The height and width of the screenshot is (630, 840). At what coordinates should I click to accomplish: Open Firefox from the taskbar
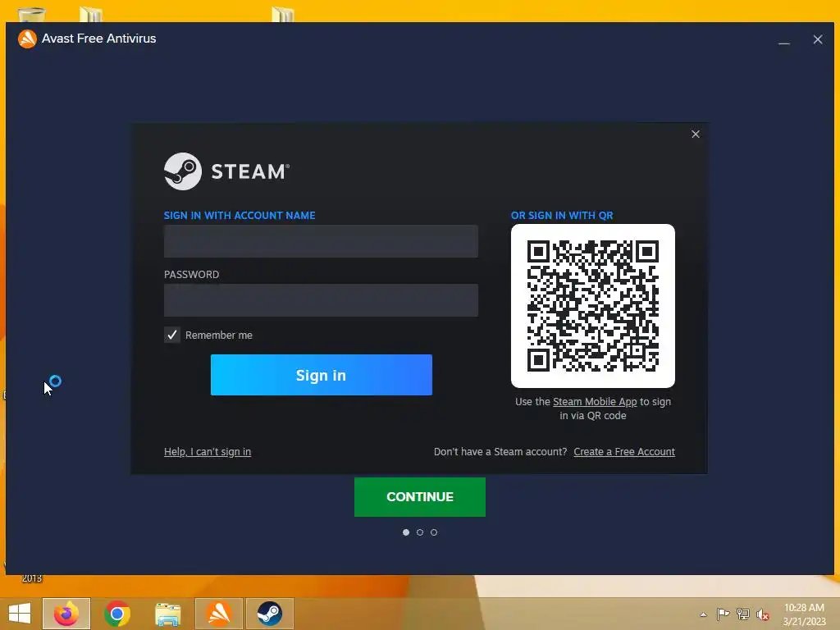pyautogui.click(x=66, y=614)
